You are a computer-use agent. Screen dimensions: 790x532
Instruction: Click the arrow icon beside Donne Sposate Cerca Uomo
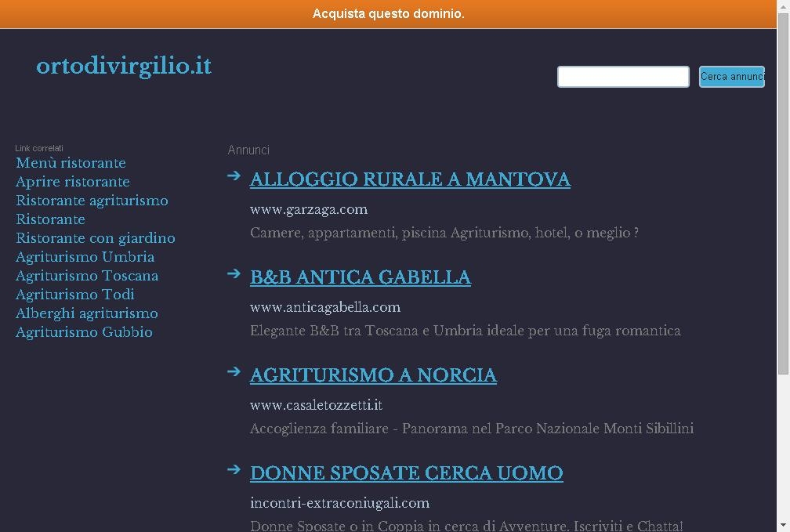234,469
